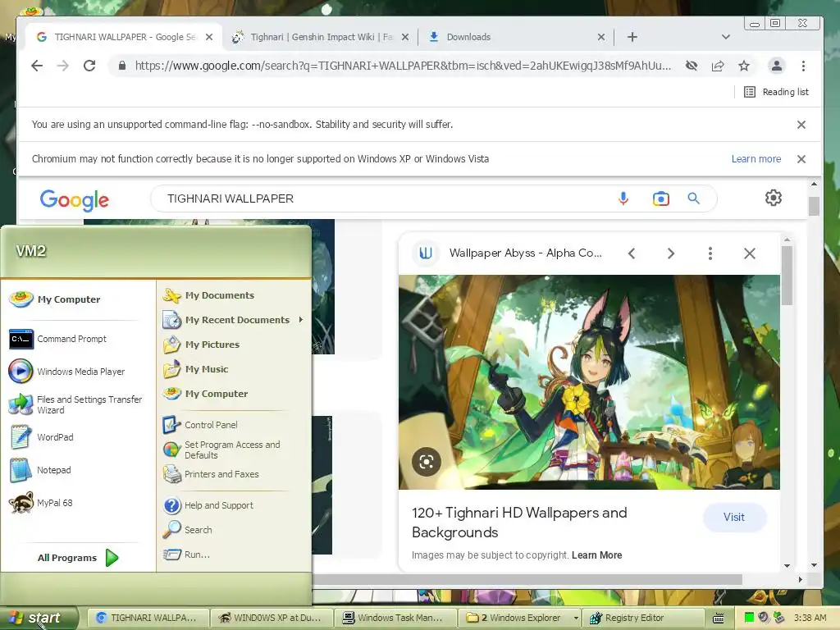Search by image using camera icon
This screenshot has height=630, width=840.
(660, 199)
